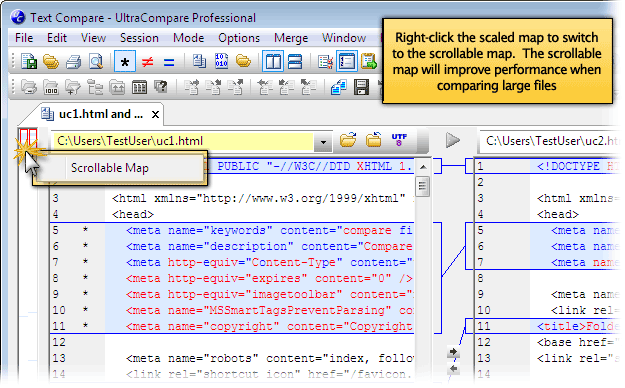Click the Print icon in the toolbar
This screenshot has width=625, height=388.
click(73, 62)
